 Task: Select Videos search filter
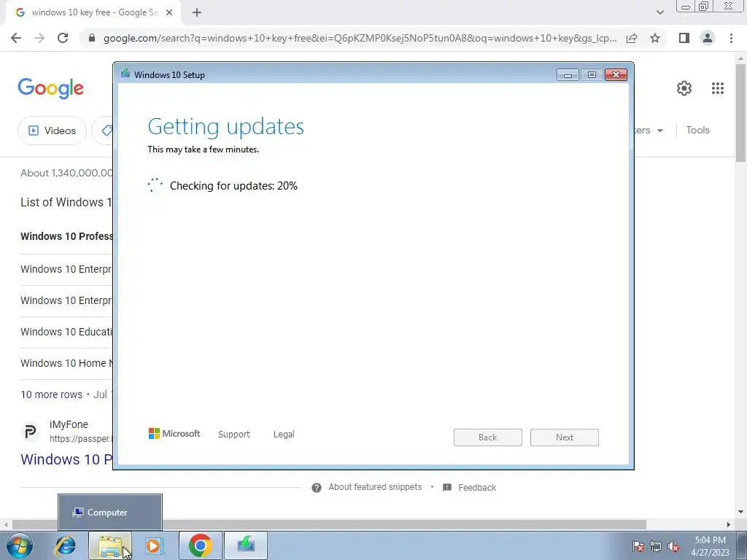[x=52, y=131]
